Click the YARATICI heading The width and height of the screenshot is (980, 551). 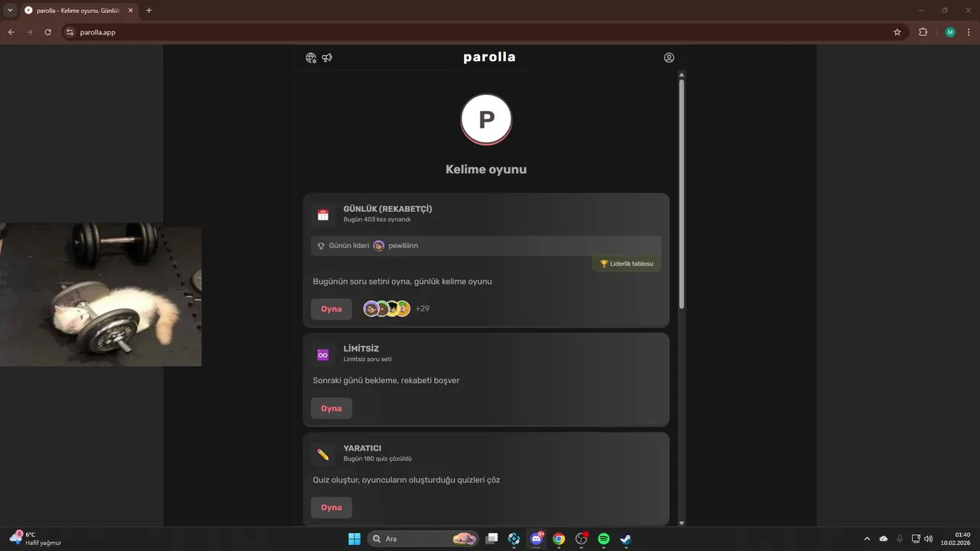tap(362, 448)
